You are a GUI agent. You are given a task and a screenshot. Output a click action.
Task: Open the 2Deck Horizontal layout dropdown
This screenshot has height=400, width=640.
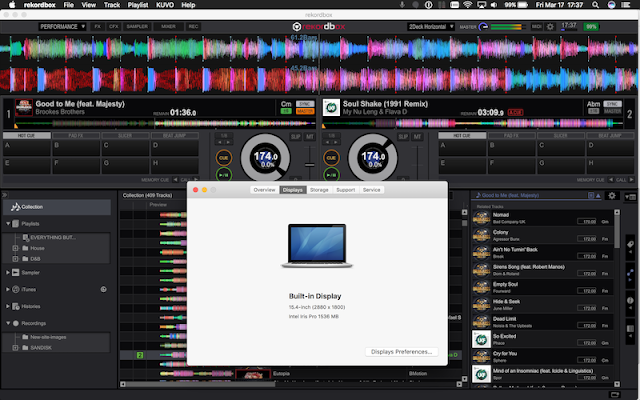tap(431, 27)
